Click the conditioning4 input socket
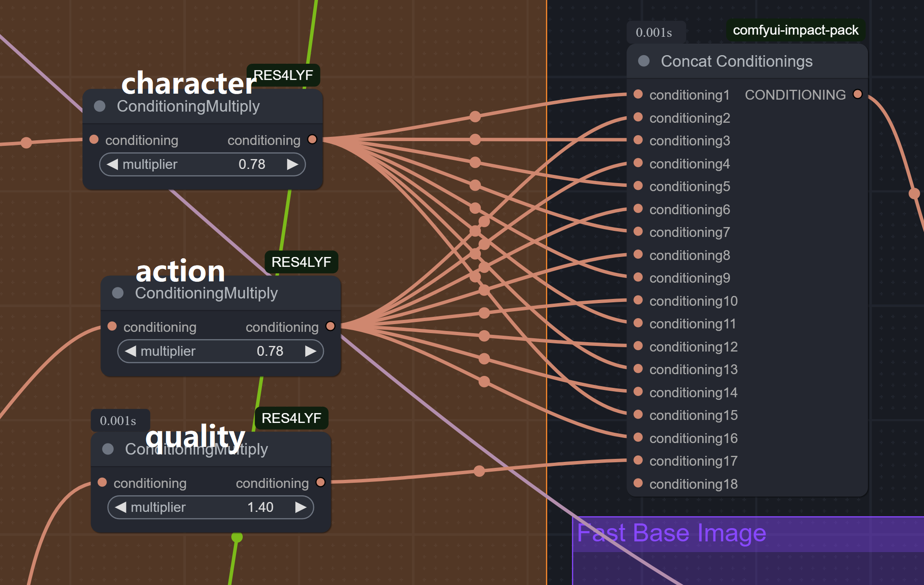Screen dimensions: 924x585 [x=638, y=163]
